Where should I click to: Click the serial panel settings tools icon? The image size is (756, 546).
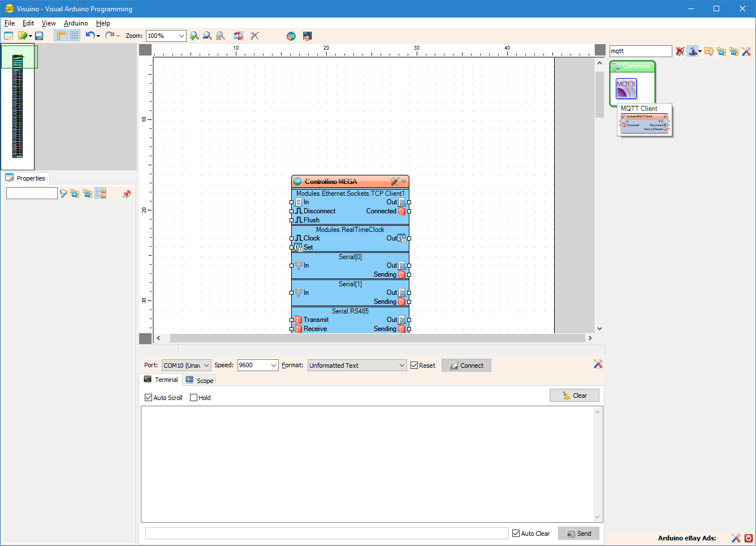point(598,364)
